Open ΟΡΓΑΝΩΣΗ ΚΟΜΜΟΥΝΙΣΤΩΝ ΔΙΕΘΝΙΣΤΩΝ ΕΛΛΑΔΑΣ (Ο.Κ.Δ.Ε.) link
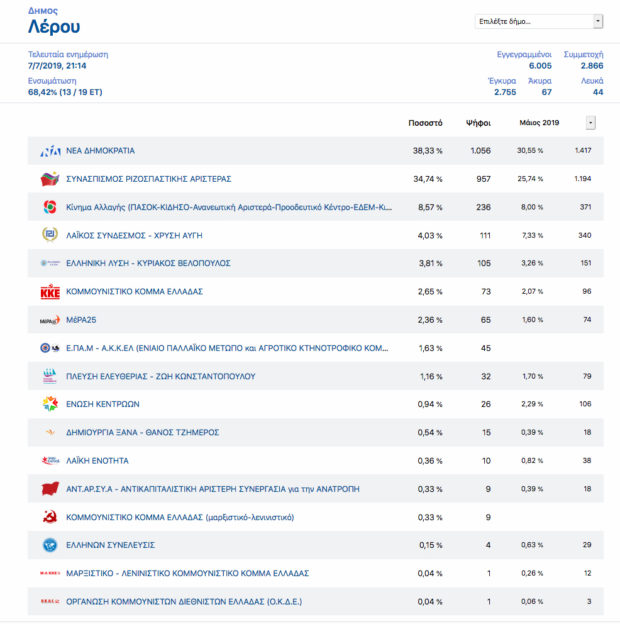 tap(183, 601)
